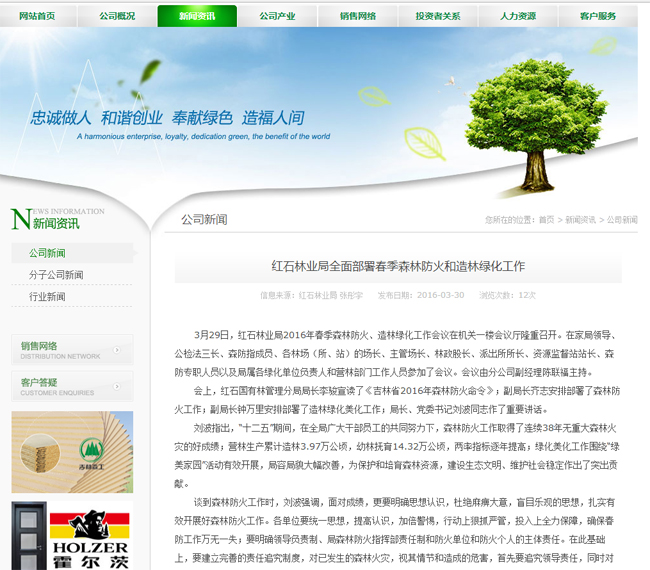
Task: Open 行业新闻 from the sidebar menu
Action: pyautogui.click(x=47, y=297)
